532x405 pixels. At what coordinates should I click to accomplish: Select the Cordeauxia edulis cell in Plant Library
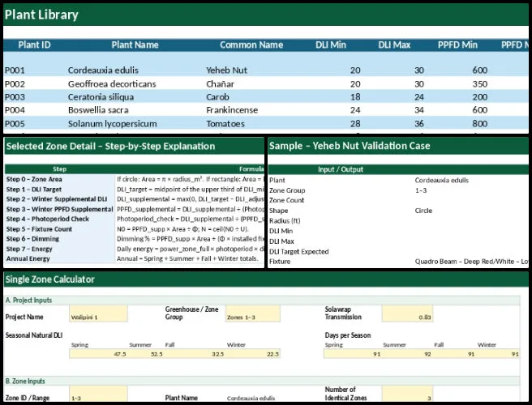(103, 70)
